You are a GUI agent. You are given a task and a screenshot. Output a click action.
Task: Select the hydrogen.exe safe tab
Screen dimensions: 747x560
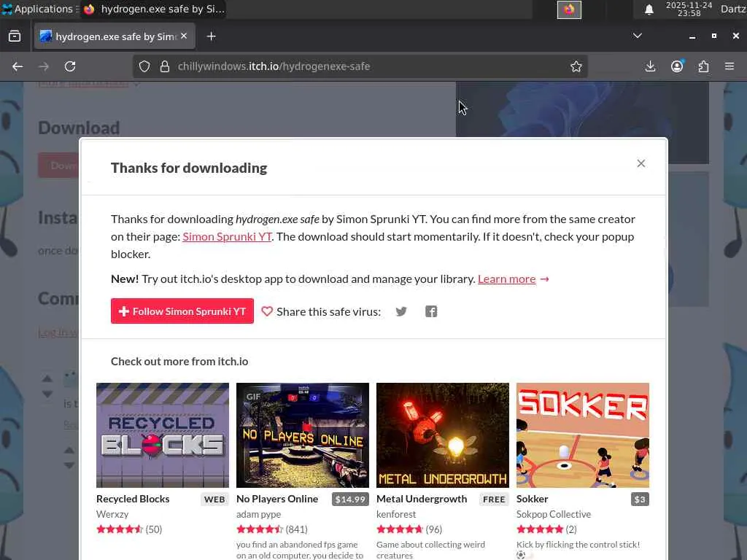[115, 36]
